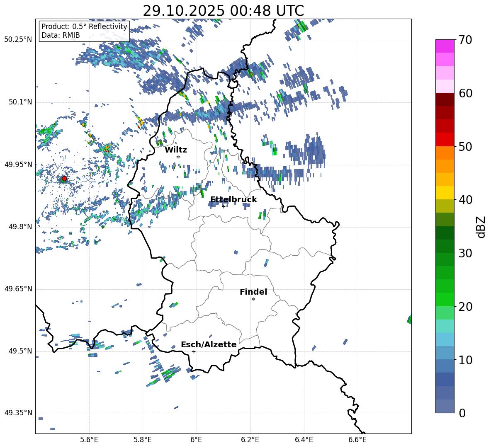Image resolution: width=491 pixels, height=448 pixels.
Task: Pick the orange colorbar swatch below 50
Action: click(445, 153)
